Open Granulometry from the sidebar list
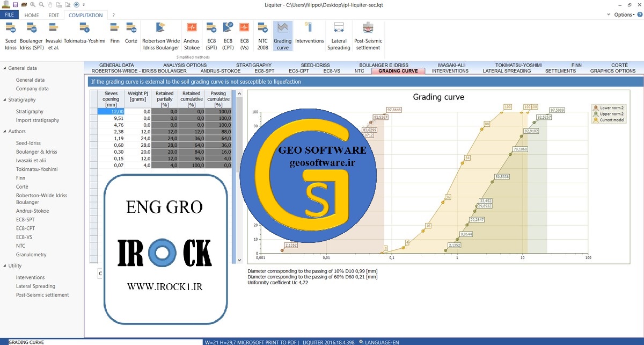 tap(31, 255)
